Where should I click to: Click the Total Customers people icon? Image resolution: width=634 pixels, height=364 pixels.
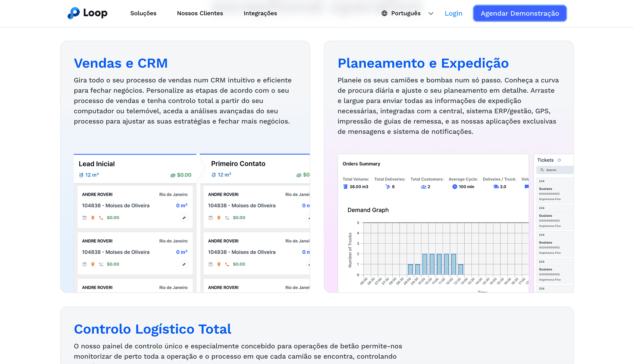coord(423,187)
